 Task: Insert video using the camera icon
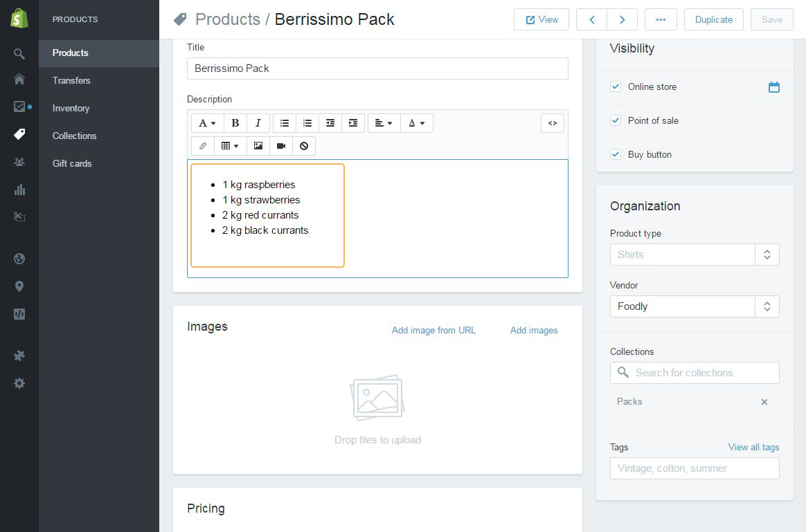(x=281, y=146)
